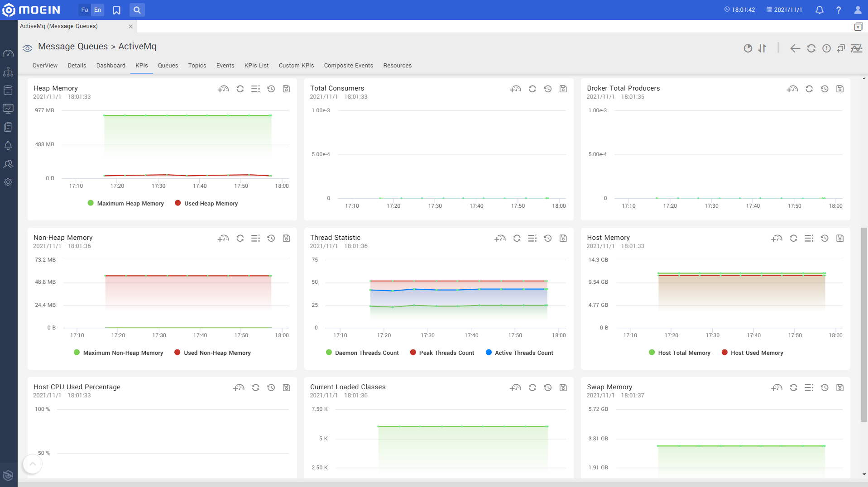
Task: Toggle Peak Threads Count legend series
Action: 442,353
